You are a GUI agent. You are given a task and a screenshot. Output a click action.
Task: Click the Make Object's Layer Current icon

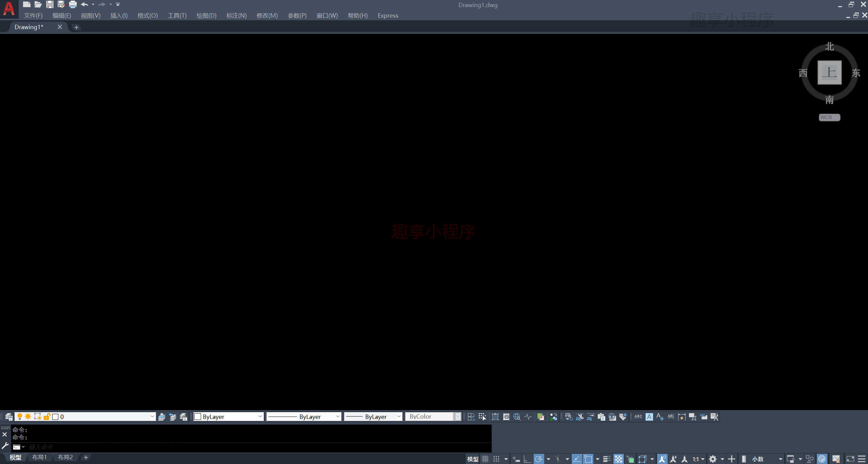(x=162, y=417)
